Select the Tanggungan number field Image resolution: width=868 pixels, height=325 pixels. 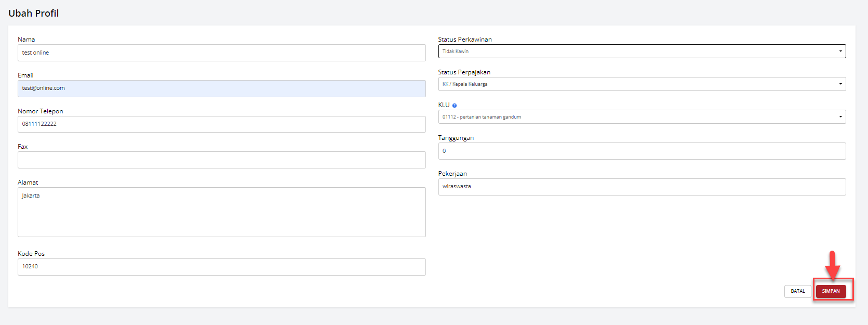point(642,151)
